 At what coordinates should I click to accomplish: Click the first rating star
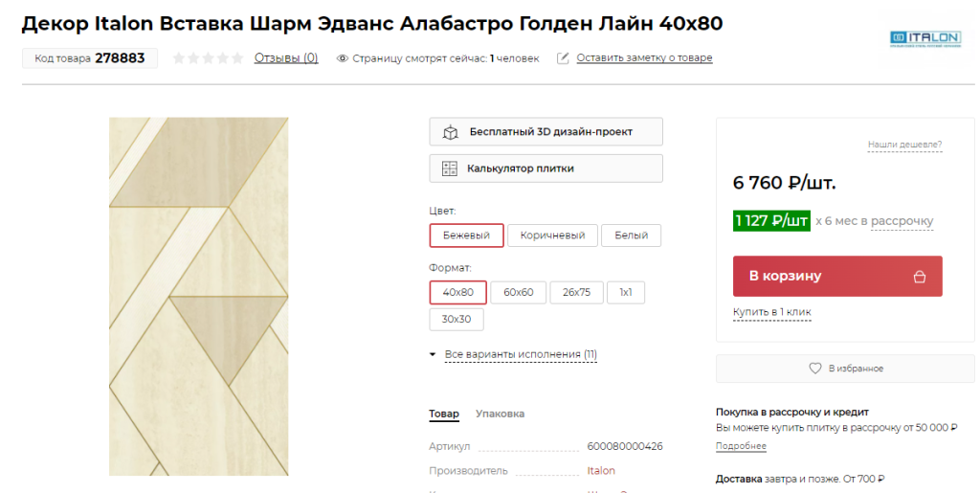coord(179,58)
